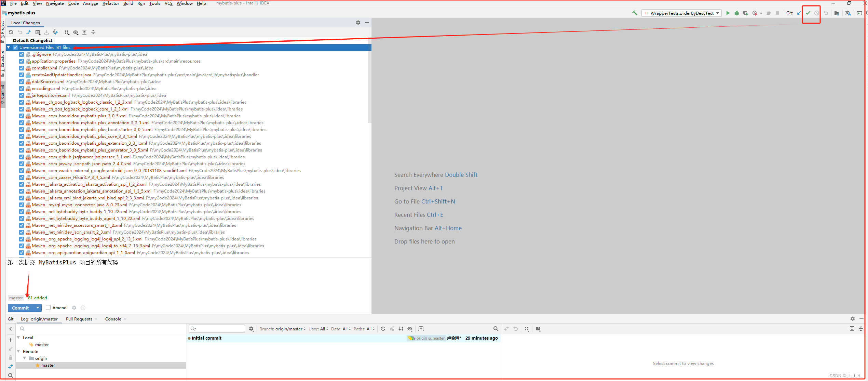Select the Log: origin/master tab
The image size is (868, 381).
click(x=39, y=319)
